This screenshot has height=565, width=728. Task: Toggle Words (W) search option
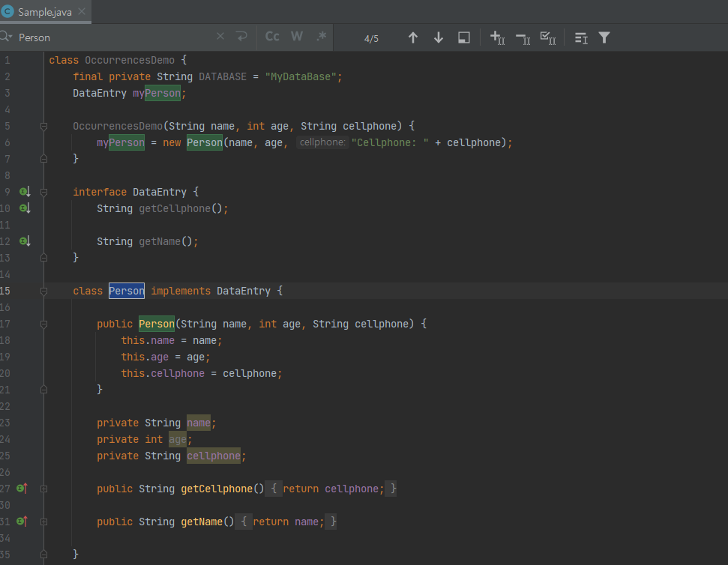click(297, 37)
